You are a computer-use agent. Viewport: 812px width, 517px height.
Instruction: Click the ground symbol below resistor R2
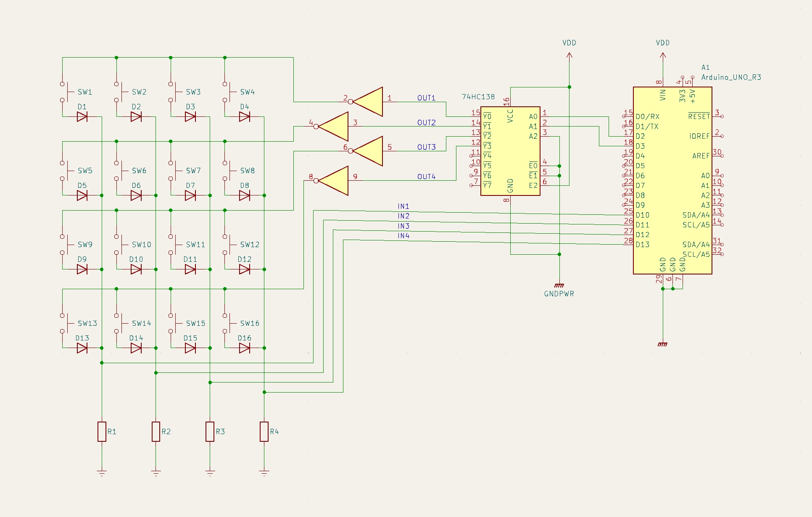(x=156, y=472)
